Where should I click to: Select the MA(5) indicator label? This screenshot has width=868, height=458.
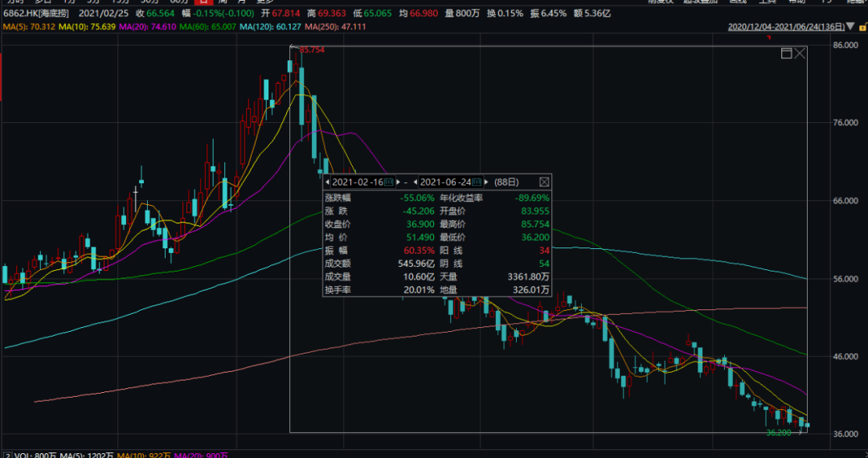28,27
